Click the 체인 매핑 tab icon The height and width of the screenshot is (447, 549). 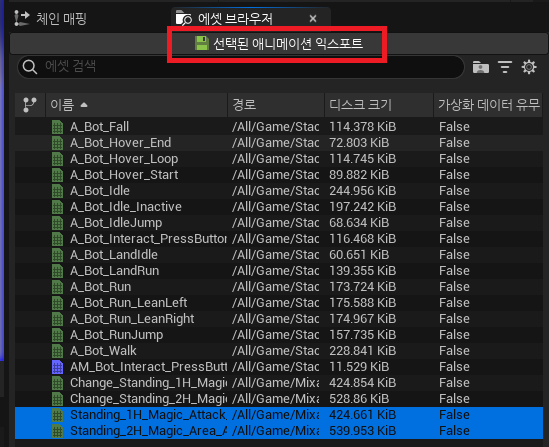(x=21, y=19)
